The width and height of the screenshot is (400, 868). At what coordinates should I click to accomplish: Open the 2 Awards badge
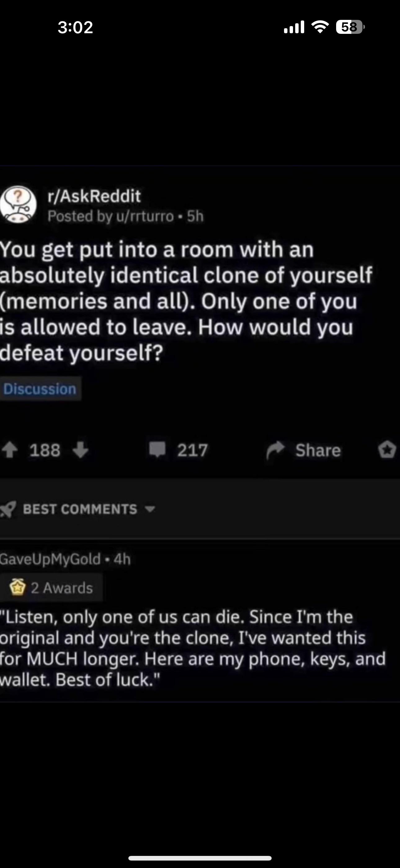[51, 588]
